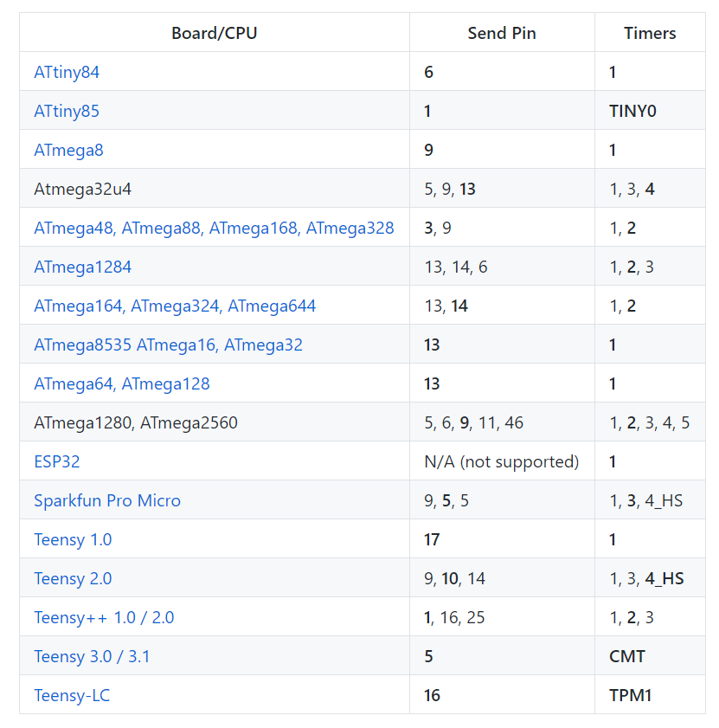Open the ATmega324 link
719x728 pixels.
point(175,306)
